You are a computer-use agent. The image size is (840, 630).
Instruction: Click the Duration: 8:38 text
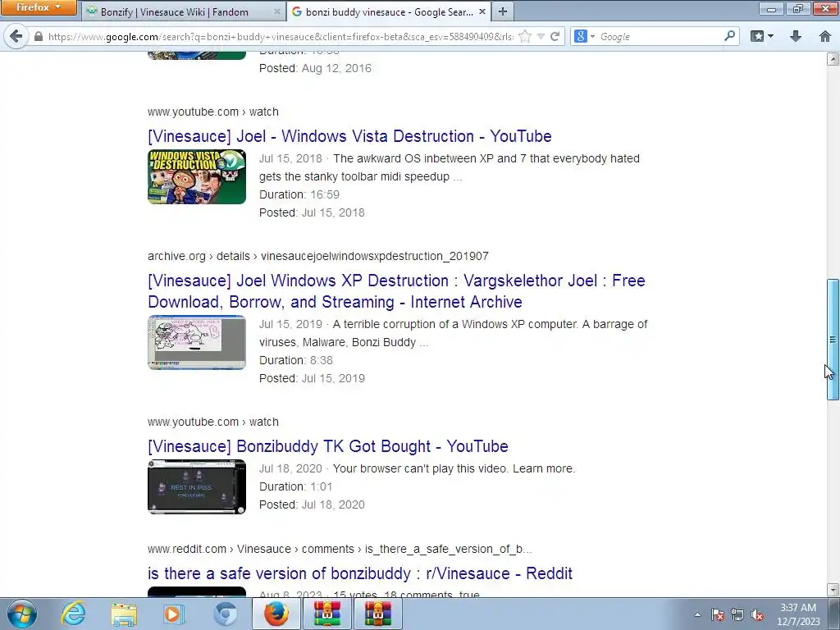coord(295,360)
